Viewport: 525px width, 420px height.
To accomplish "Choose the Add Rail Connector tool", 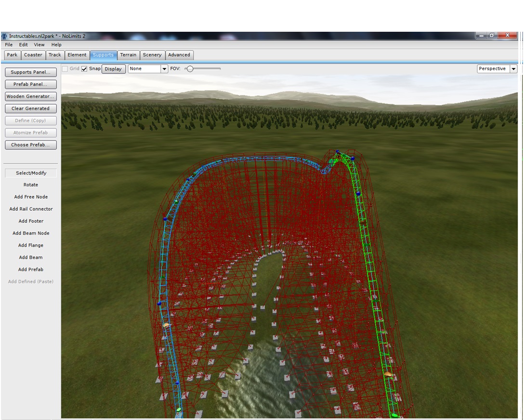I will click(30, 209).
